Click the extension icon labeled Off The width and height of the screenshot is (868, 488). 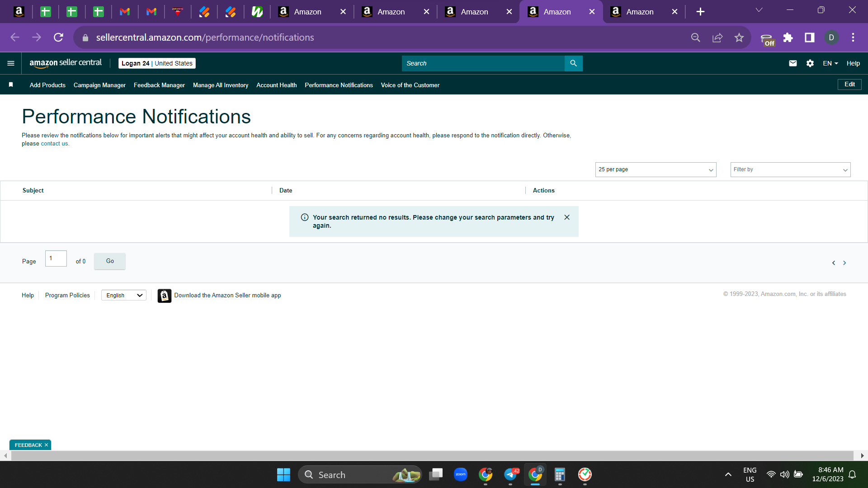[767, 39]
